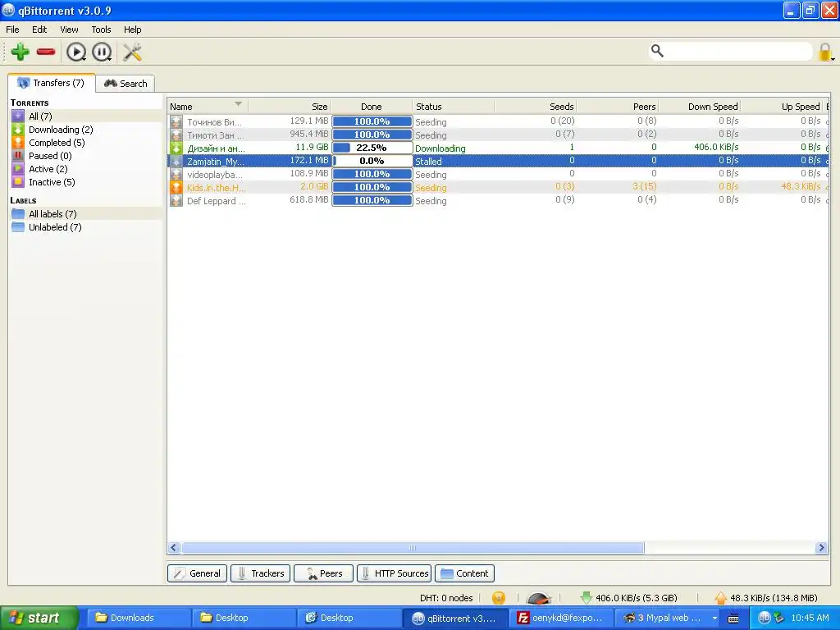Click the orange upload speed arrow in status bar
This screenshot has width=840, height=630.
720,598
